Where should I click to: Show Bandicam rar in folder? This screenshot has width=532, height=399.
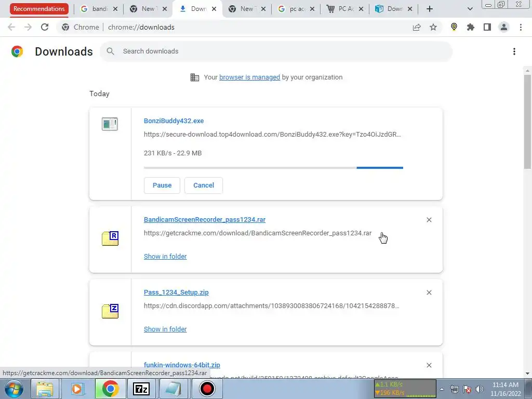(165, 257)
